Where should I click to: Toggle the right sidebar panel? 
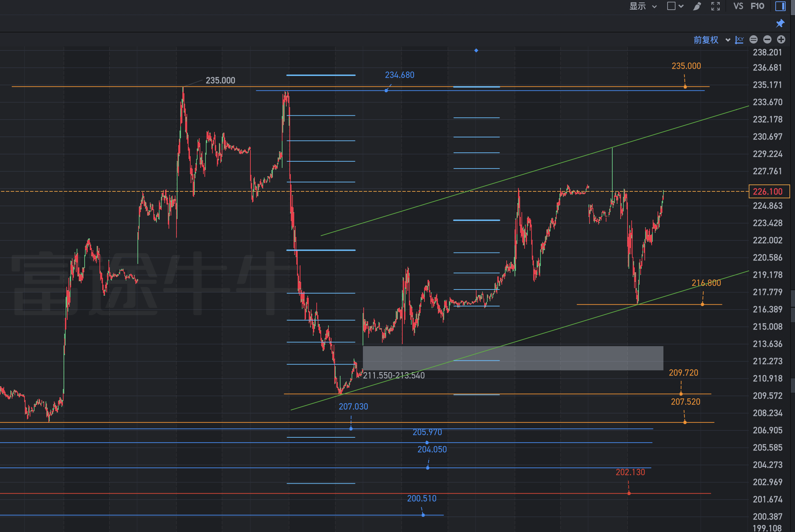click(x=780, y=6)
